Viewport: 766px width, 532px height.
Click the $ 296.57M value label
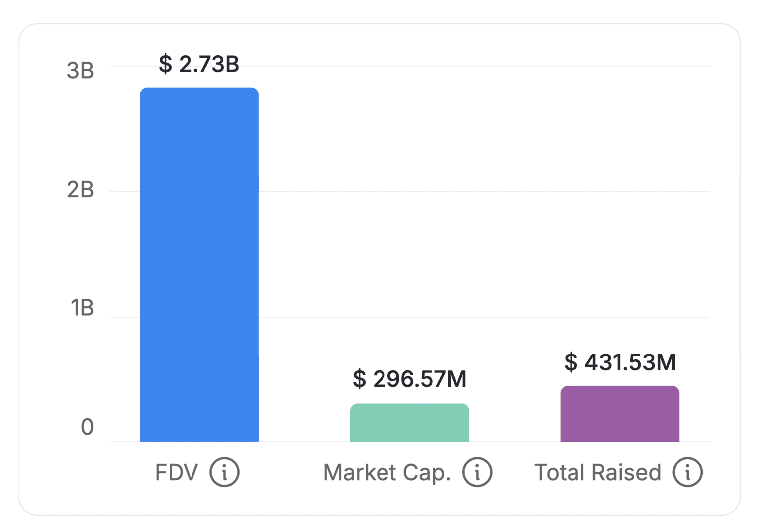click(409, 379)
